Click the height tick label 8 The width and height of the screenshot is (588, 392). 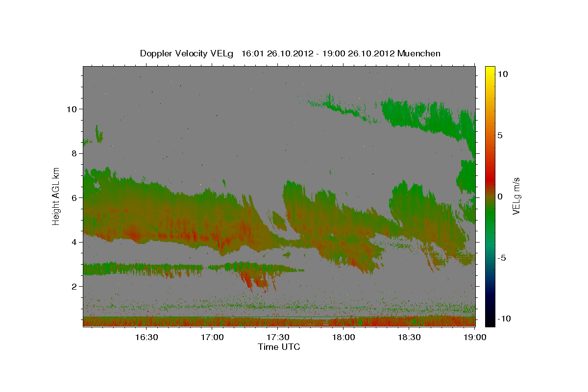pyautogui.click(x=74, y=153)
